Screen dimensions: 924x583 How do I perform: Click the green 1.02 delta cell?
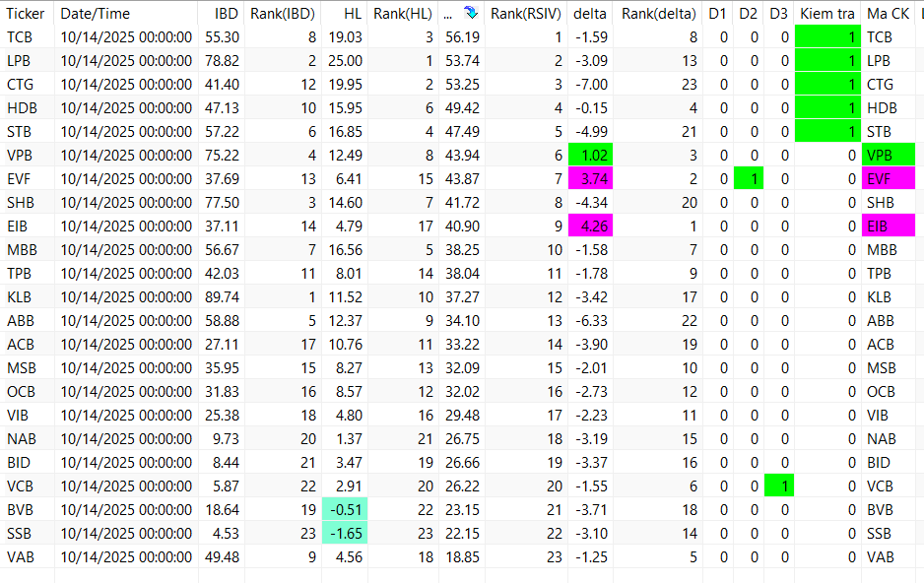[590, 155]
